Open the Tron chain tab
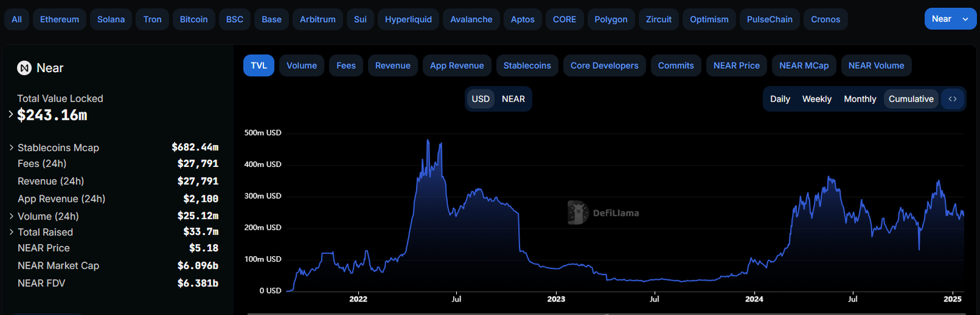 [153, 19]
